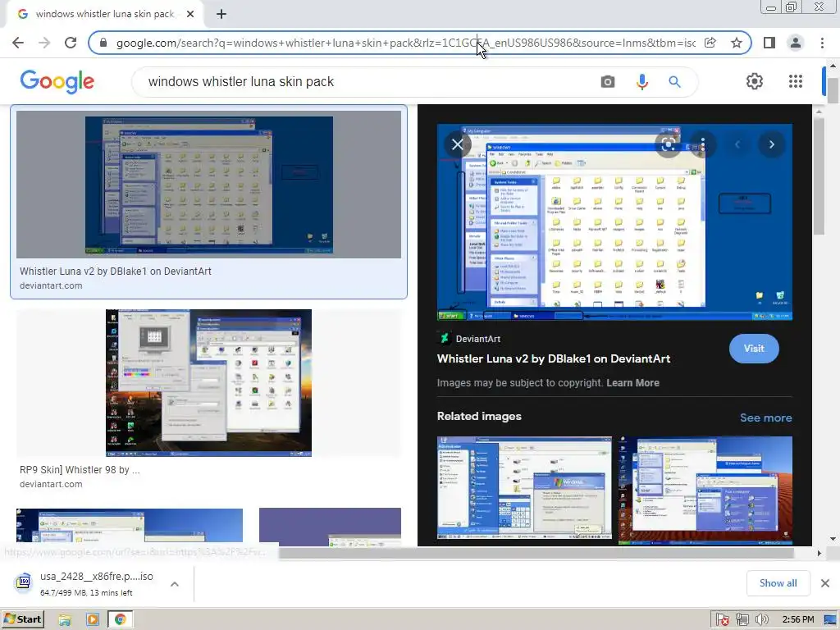Search by image camera icon
Screen dimensions: 840x630
pyautogui.click(x=608, y=82)
